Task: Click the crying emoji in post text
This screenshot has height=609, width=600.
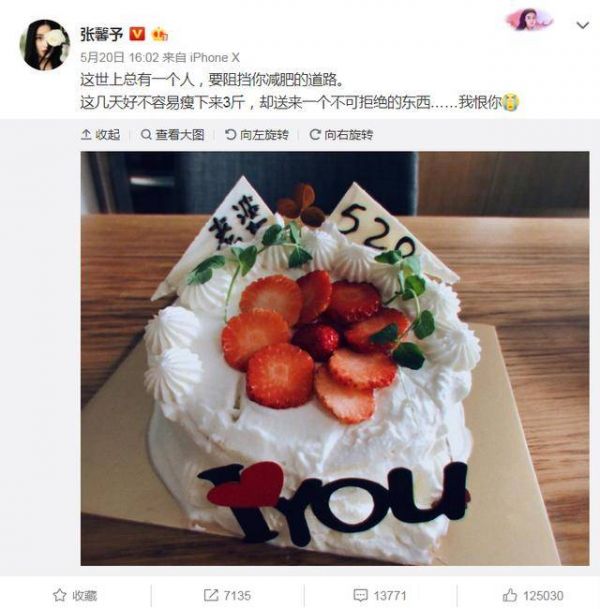Action: pyautogui.click(x=511, y=103)
